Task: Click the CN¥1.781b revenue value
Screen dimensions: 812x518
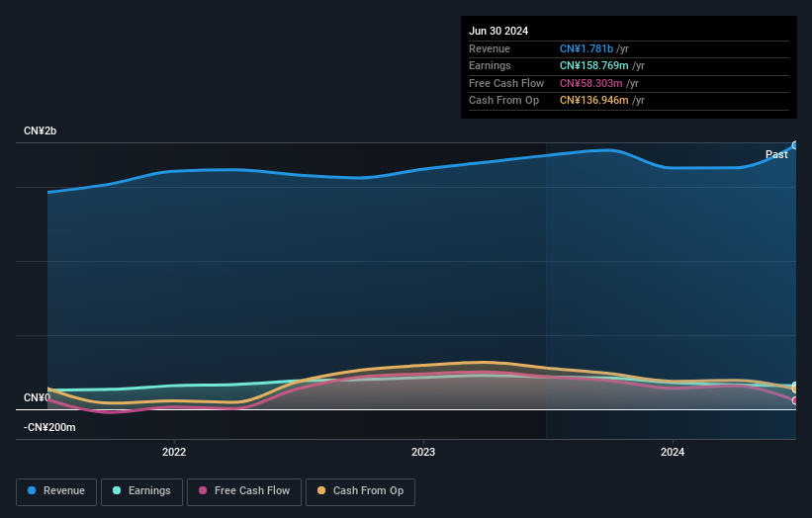Action: point(586,48)
